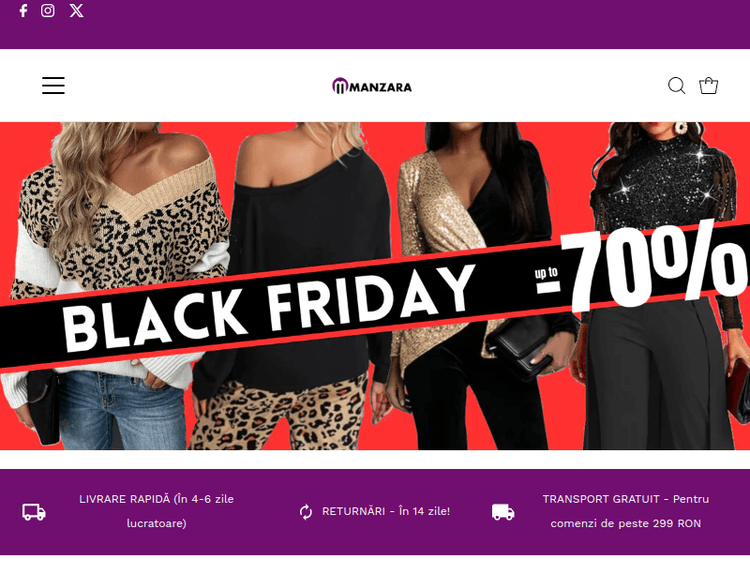Click the returns refresh arrows icon
The image size is (750, 563).
pos(306,512)
